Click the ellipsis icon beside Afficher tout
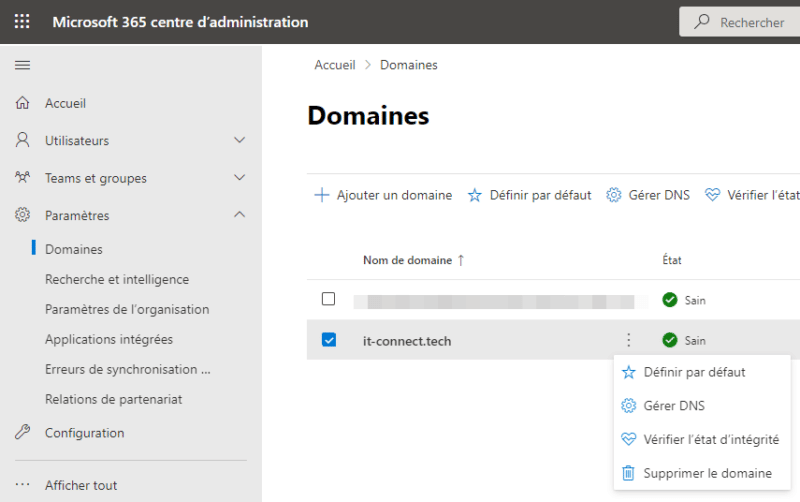The width and height of the screenshot is (800, 502). 22,485
